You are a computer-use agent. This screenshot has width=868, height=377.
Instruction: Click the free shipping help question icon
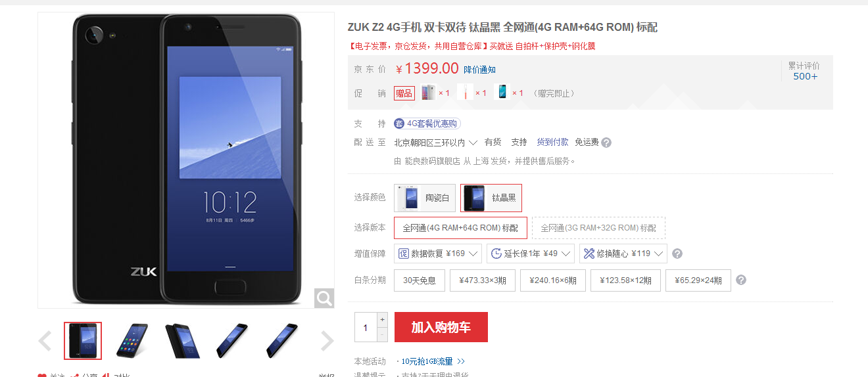pos(606,143)
